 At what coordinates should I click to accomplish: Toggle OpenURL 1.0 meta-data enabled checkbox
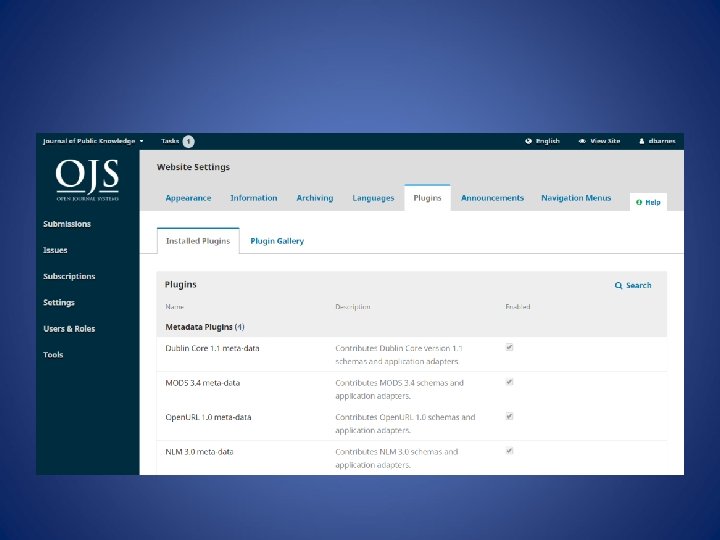(509, 416)
